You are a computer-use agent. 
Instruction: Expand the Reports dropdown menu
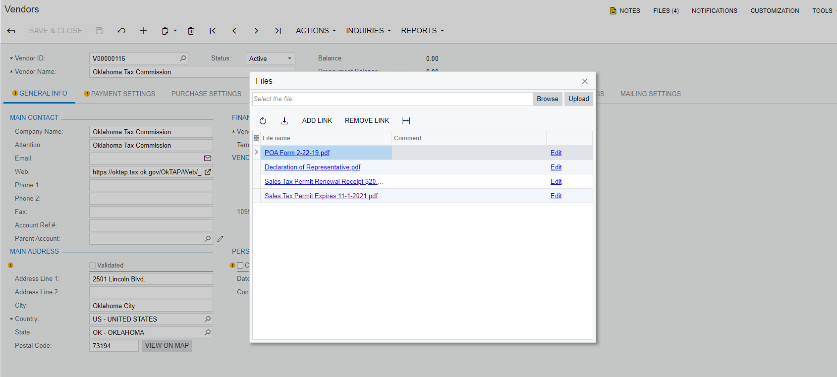click(x=422, y=30)
